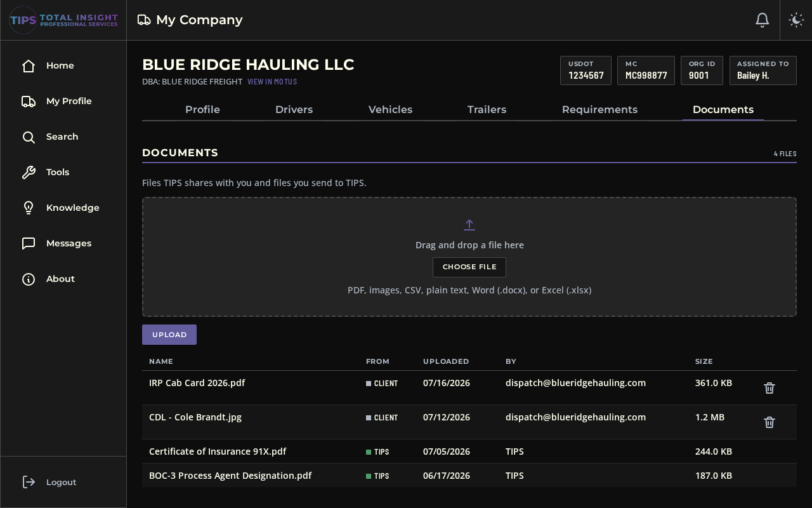The image size is (812, 508).
Task: Open Tools in the sidebar
Action: click(63, 173)
